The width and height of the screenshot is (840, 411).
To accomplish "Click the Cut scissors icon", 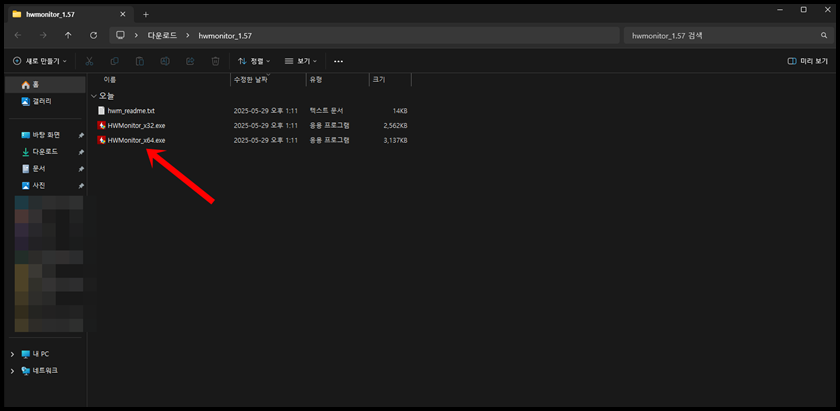I will point(89,61).
